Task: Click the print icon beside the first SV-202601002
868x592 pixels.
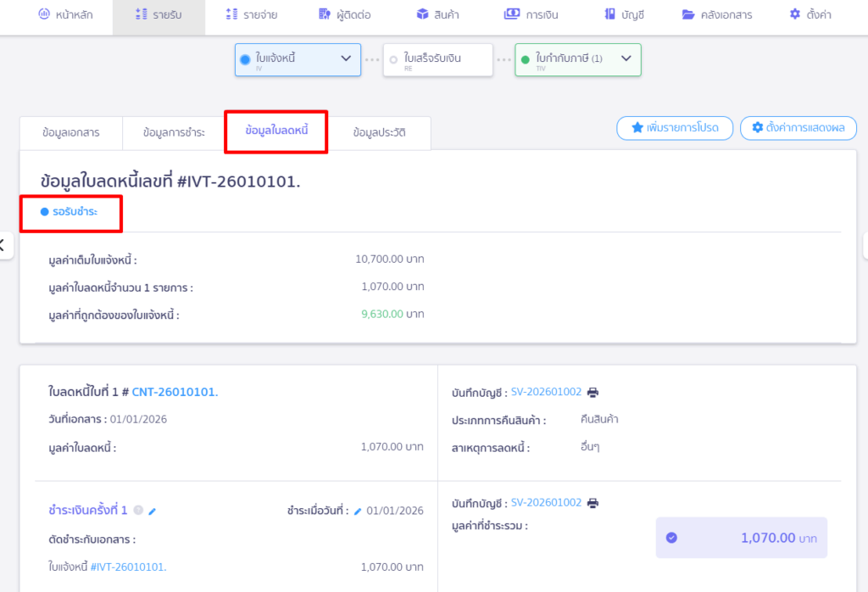Action: pyautogui.click(x=593, y=393)
